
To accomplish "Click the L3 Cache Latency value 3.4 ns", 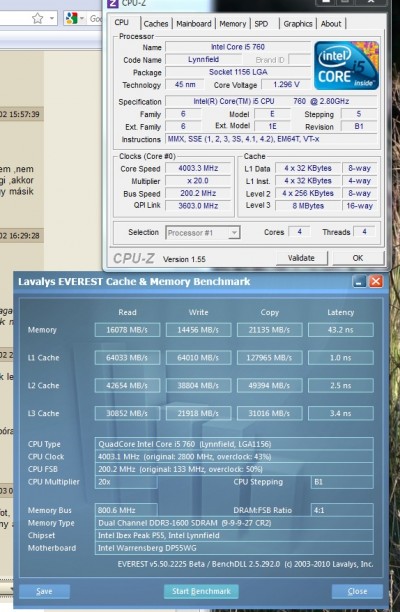I will [x=340, y=413].
